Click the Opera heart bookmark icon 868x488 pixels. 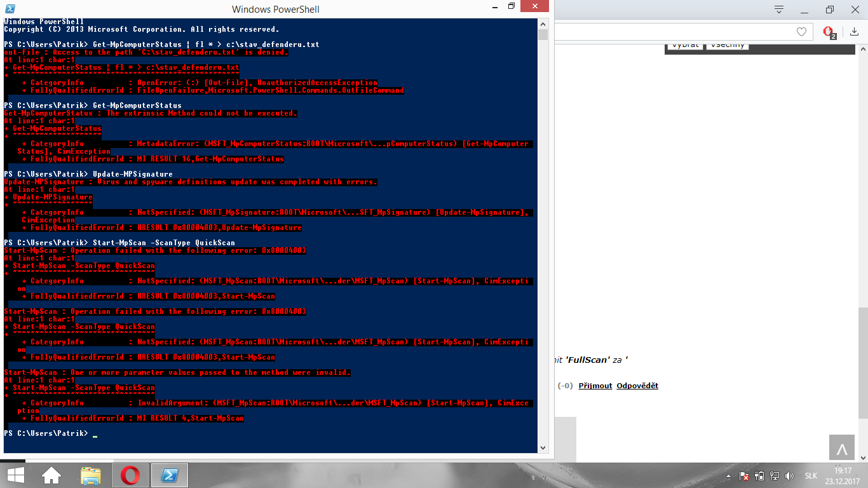(x=802, y=32)
